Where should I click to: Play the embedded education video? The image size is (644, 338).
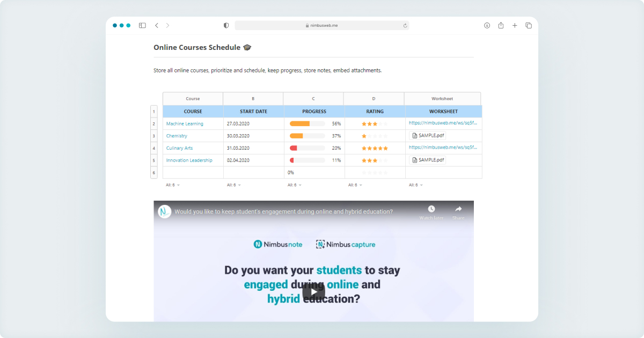click(x=313, y=290)
